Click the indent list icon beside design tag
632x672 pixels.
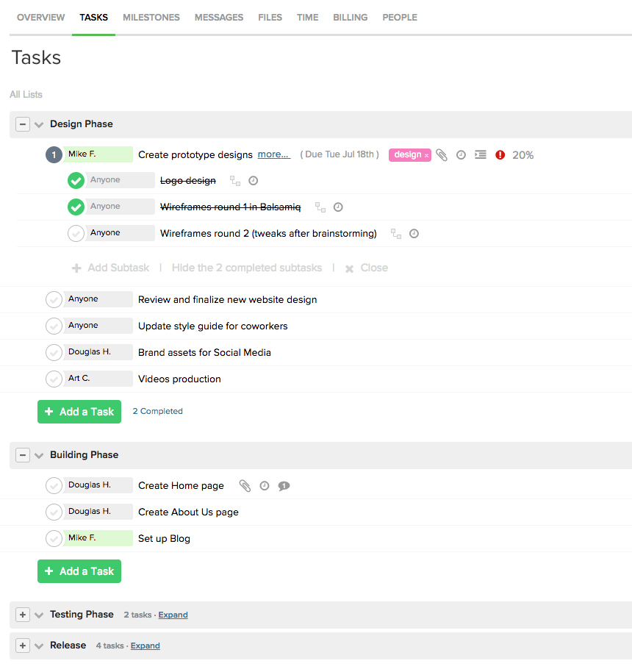coord(481,155)
